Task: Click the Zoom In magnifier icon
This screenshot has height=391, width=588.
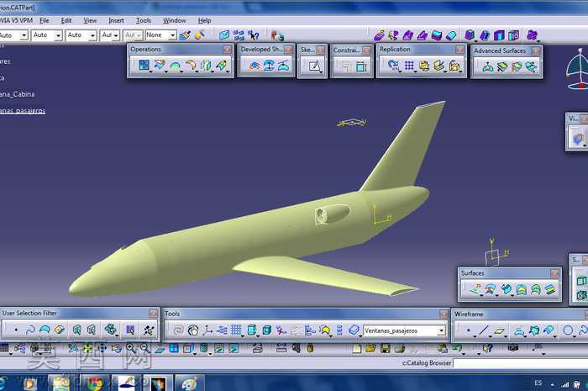Action: click(x=130, y=349)
